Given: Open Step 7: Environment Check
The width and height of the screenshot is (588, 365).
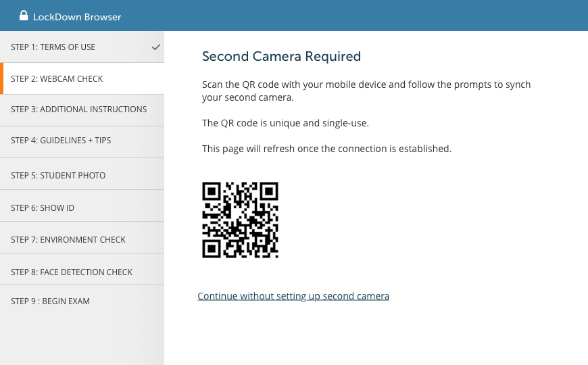Looking at the screenshot, I should (x=82, y=238).
